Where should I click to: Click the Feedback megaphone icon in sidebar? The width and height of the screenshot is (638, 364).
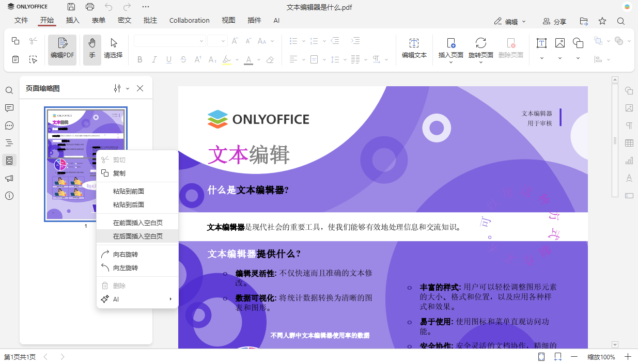tap(9, 178)
